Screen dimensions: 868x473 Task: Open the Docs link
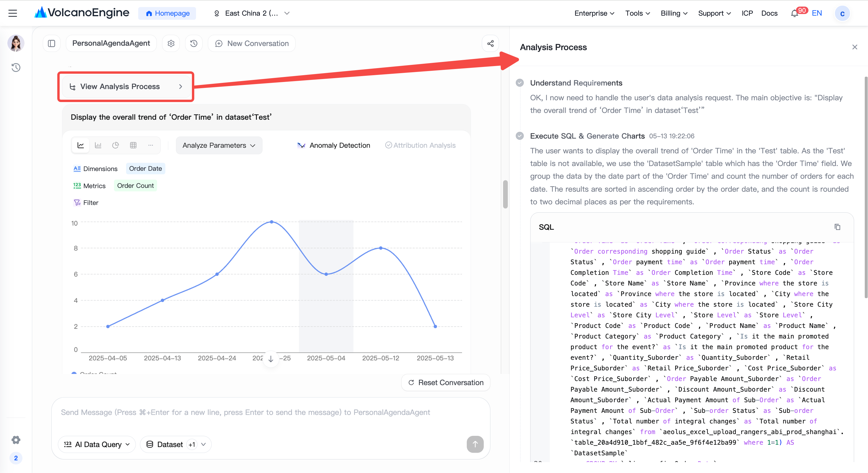tap(769, 13)
